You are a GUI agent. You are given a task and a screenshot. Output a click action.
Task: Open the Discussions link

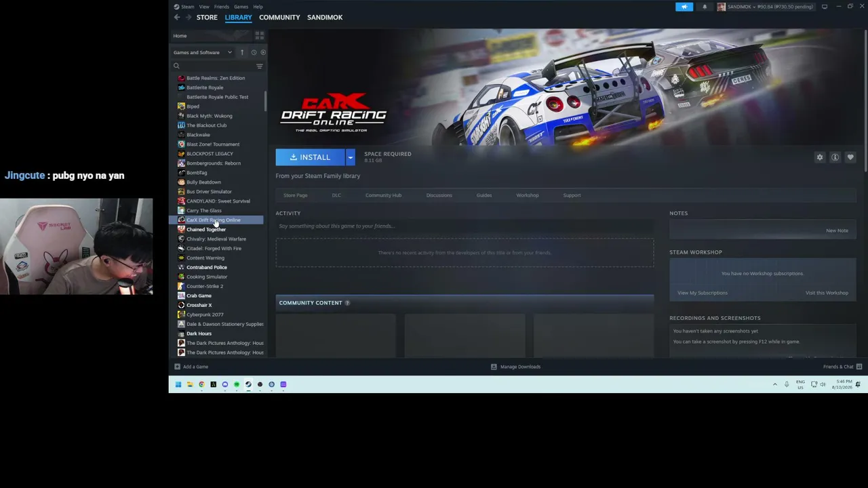pyautogui.click(x=439, y=195)
